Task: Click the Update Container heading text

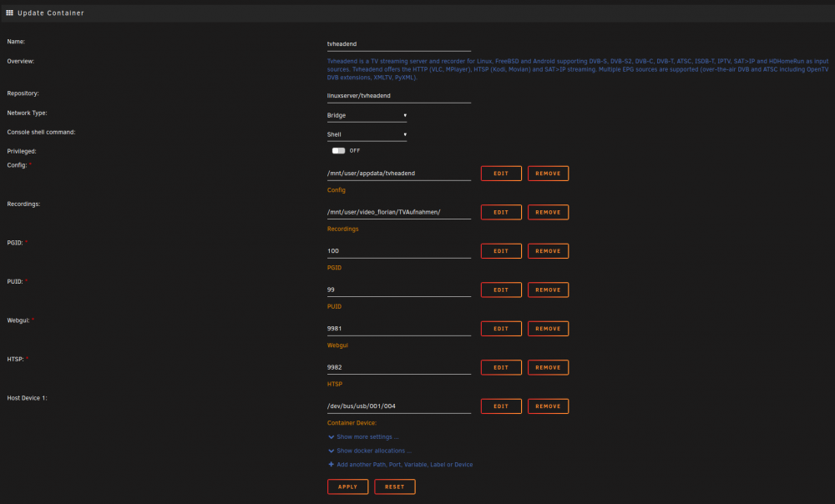Action: point(51,13)
